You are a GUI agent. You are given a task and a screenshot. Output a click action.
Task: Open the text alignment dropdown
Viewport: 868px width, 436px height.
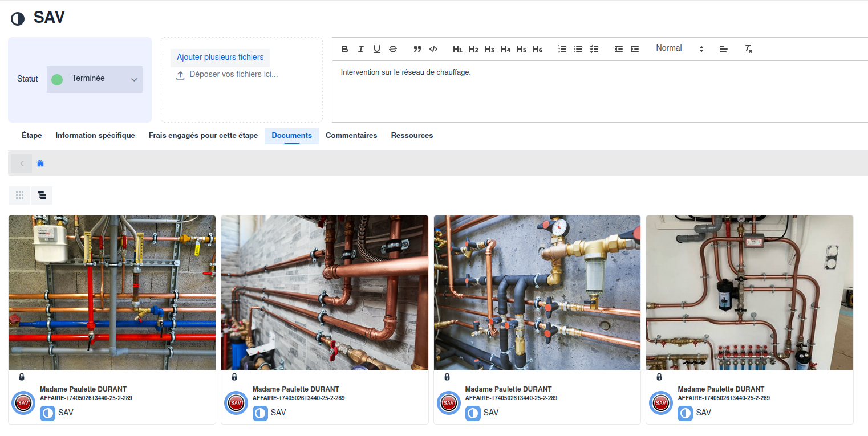(x=723, y=50)
